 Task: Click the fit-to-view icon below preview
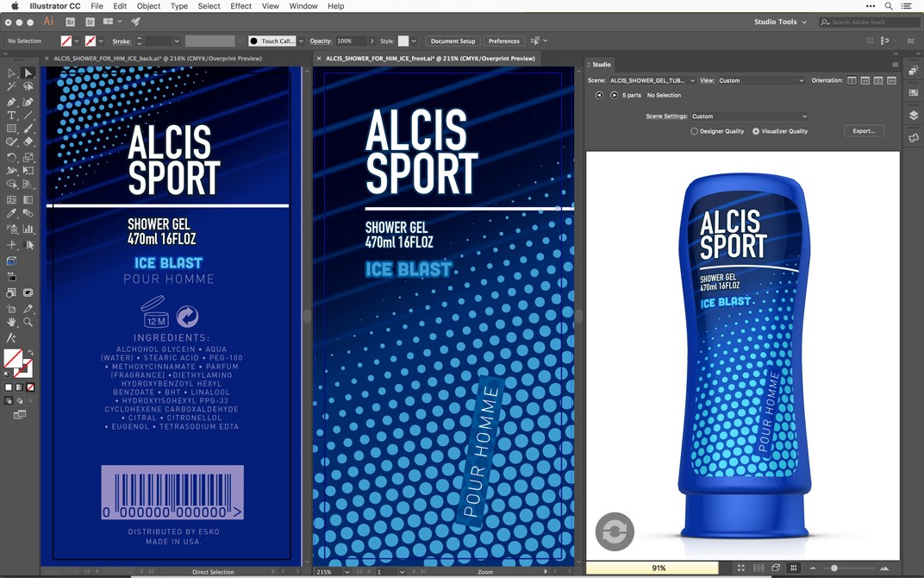[x=741, y=569]
